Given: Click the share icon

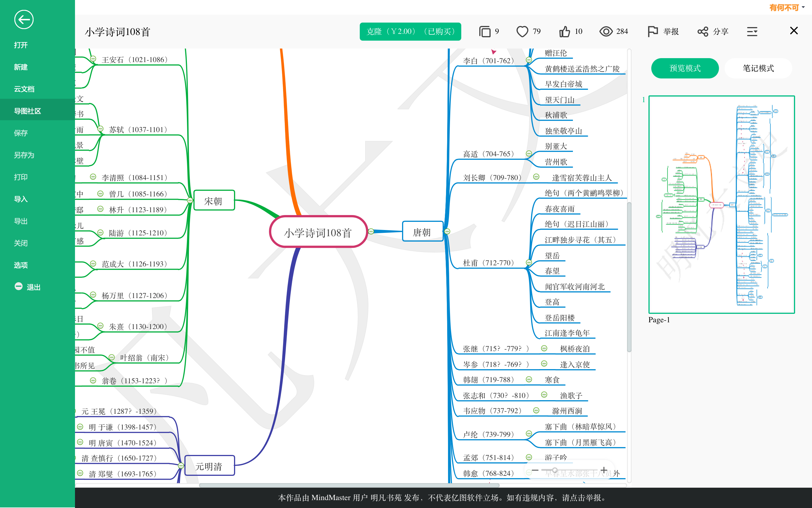Looking at the screenshot, I should click(x=703, y=32).
